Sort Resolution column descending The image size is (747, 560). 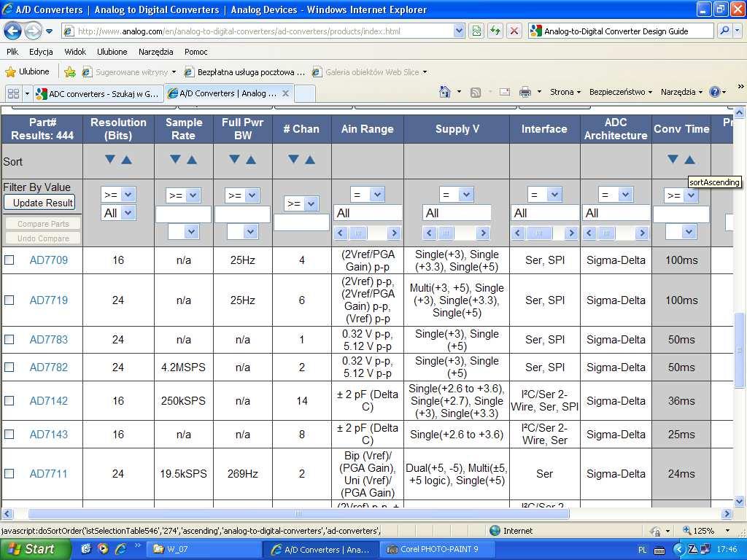pos(110,160)
